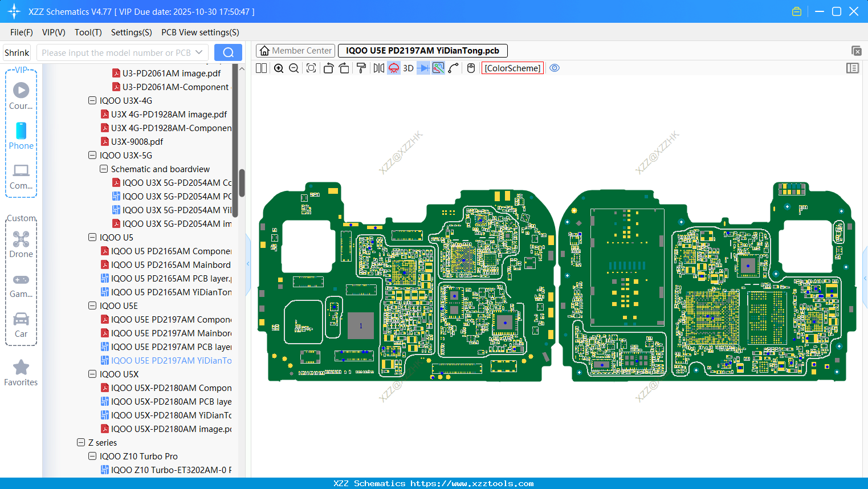The width and height of the screenshot is (868, 489).
Task: Open the File(F) menu
Action: click(22, 32)
